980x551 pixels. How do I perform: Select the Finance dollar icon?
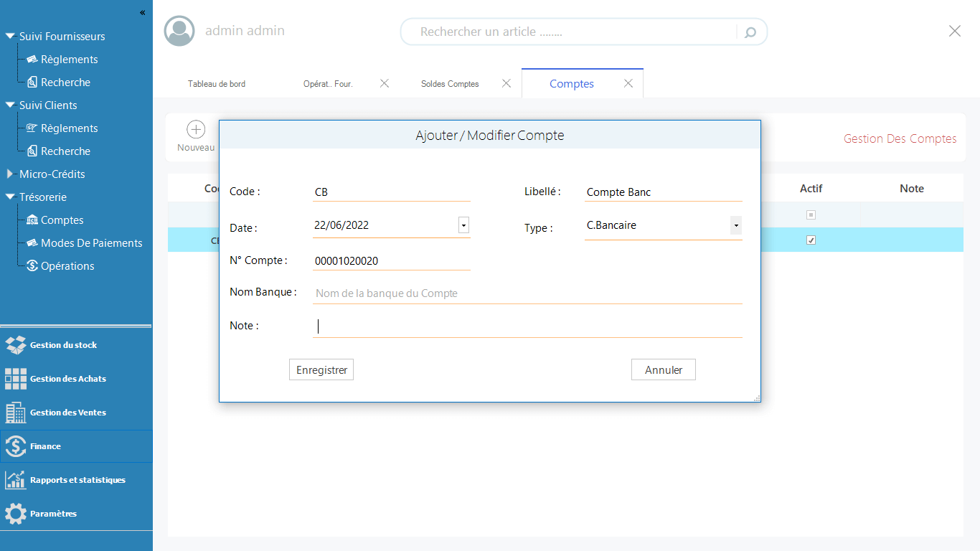point(15,446)
